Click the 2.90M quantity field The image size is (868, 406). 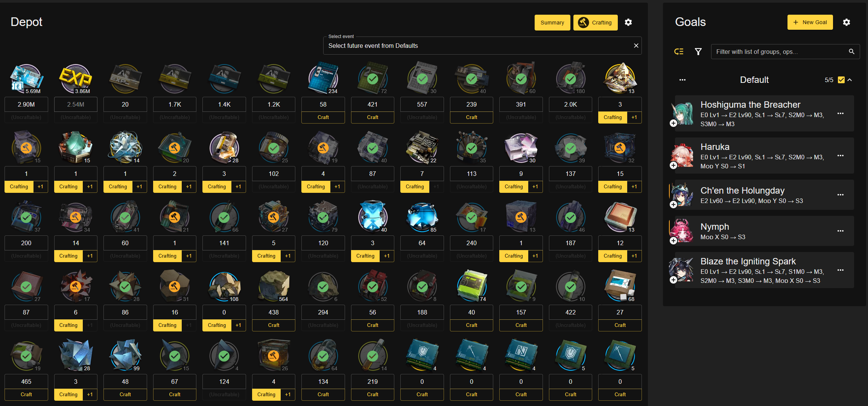(26, 104)
